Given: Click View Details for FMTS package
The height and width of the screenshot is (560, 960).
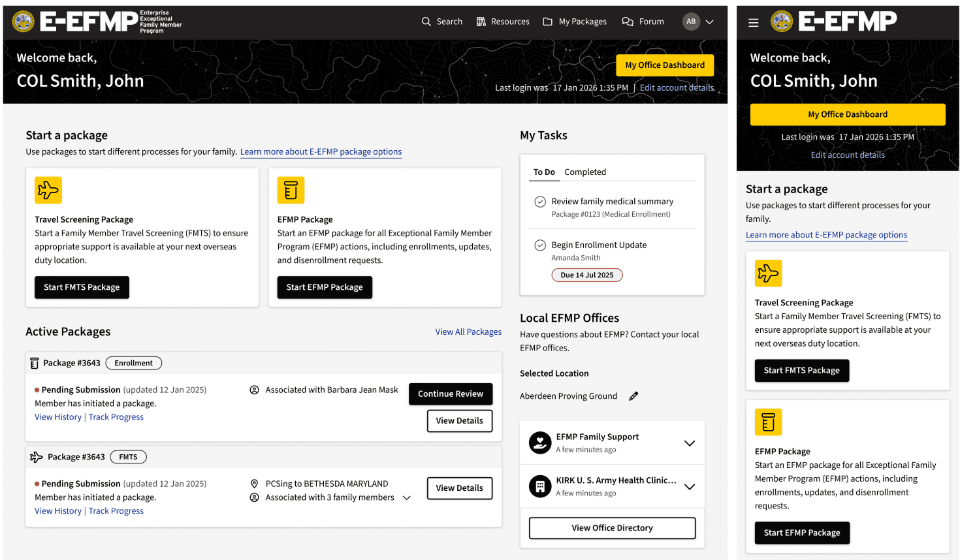Looking at the screenshot, I should point(460,488).
